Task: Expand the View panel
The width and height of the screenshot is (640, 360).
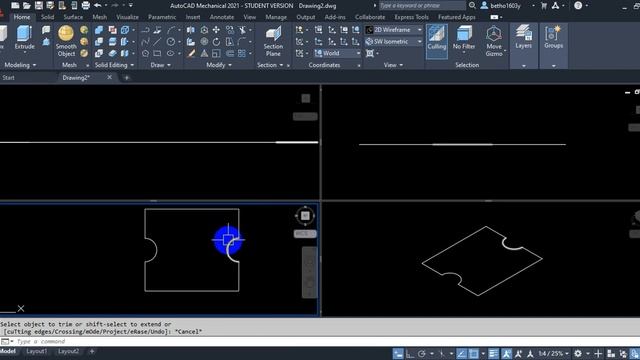Action: [393, 65]
